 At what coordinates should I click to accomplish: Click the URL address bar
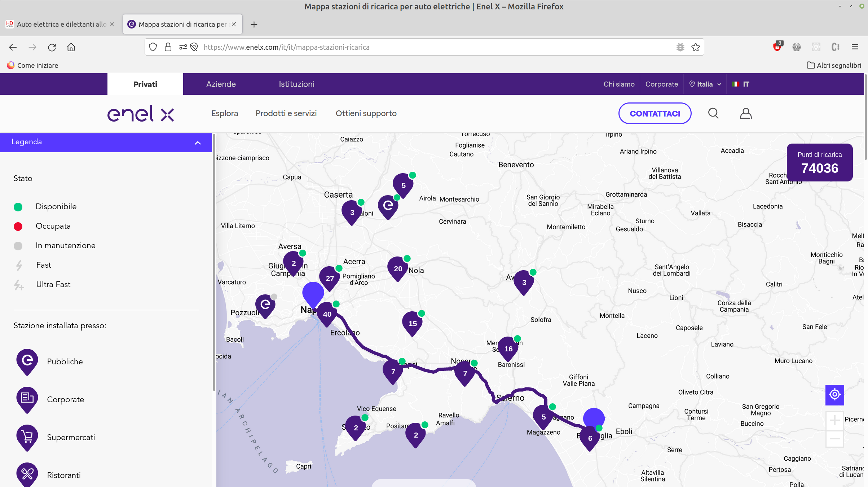pos(424,47)
